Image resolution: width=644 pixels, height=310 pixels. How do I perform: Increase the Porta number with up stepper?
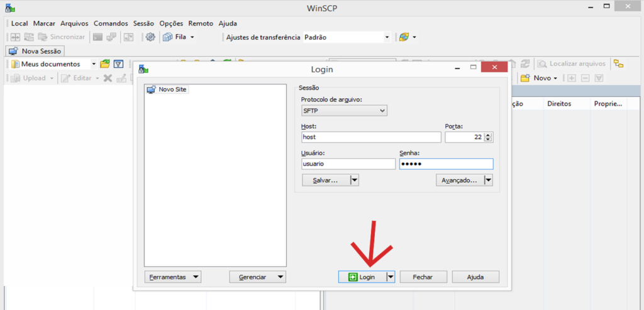[x=489, y=135]
